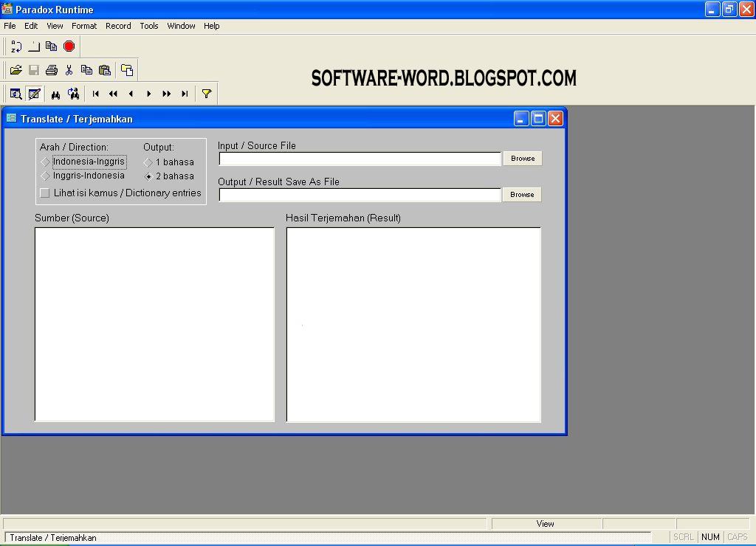Click the View status bar panel

[x=546, y=524]
